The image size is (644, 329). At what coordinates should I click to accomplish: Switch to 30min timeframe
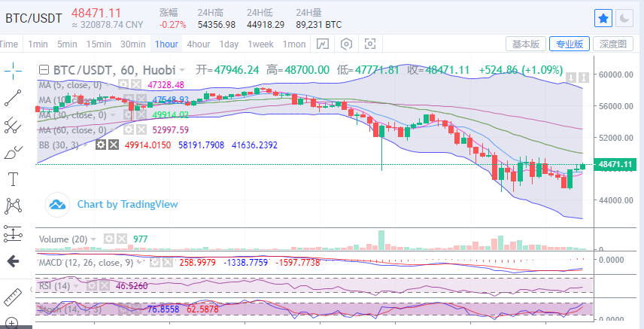132,44
